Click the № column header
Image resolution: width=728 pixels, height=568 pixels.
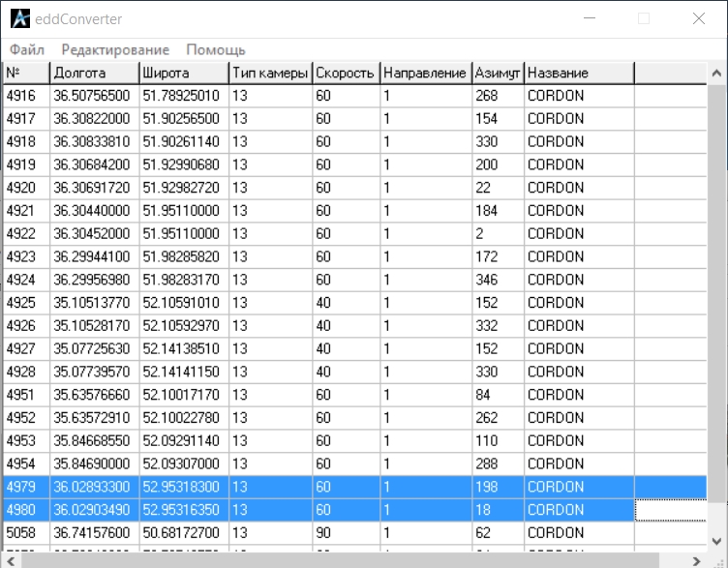pyautogui.click(x=26, y=74)
